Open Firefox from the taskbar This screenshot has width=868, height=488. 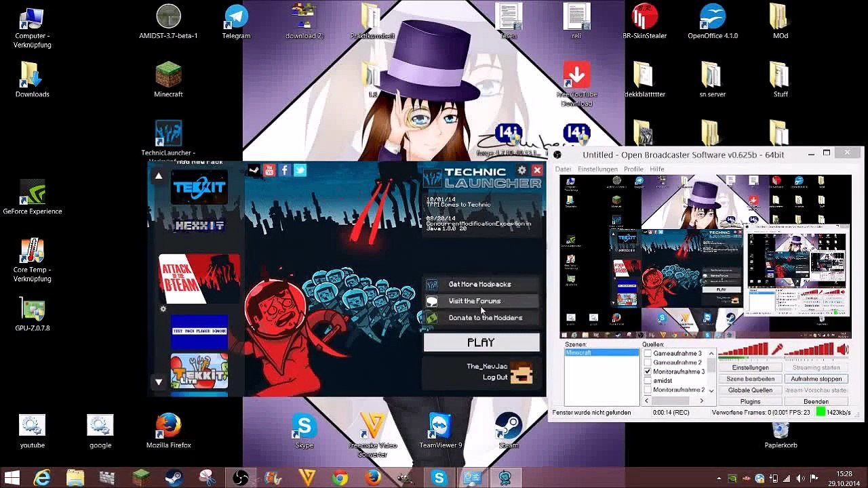point(373,478)
